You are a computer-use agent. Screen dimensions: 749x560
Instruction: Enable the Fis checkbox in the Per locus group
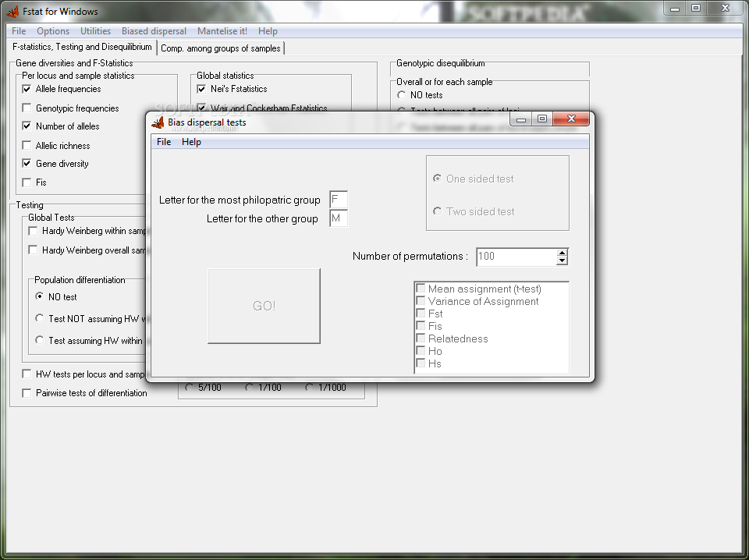click(x=27, y=183)
